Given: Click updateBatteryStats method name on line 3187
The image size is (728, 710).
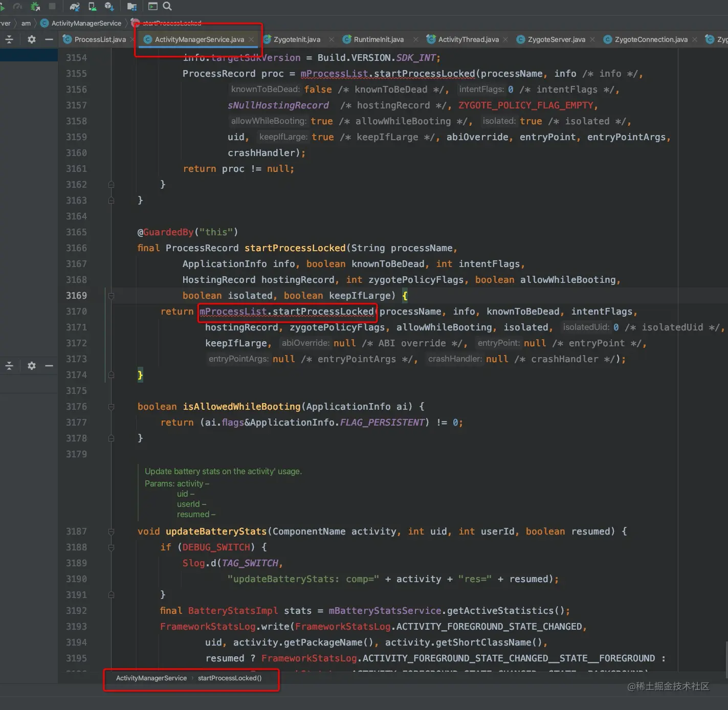Looking at the screenshot, I should coord(216,531).
